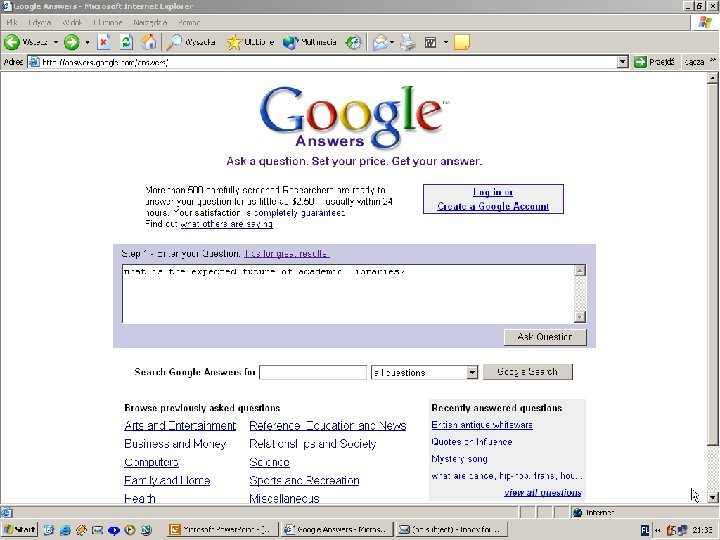Open the antique whiteware recent question

click(482, 425)
